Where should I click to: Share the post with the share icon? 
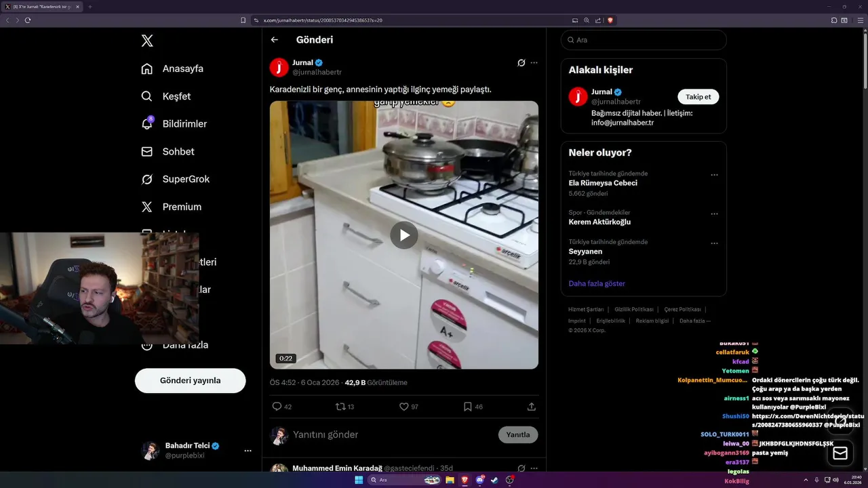click(x=532, y=407)
